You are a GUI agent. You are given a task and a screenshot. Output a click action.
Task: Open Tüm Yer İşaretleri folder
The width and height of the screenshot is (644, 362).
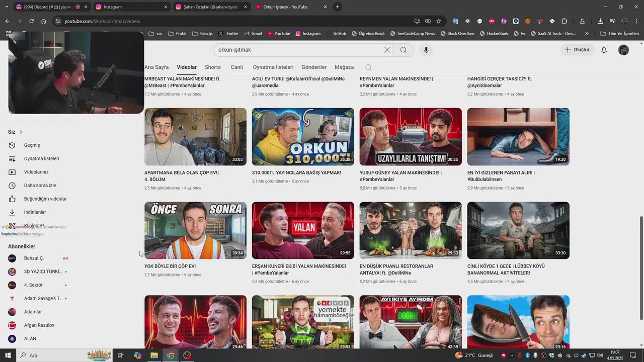point(619,33)
